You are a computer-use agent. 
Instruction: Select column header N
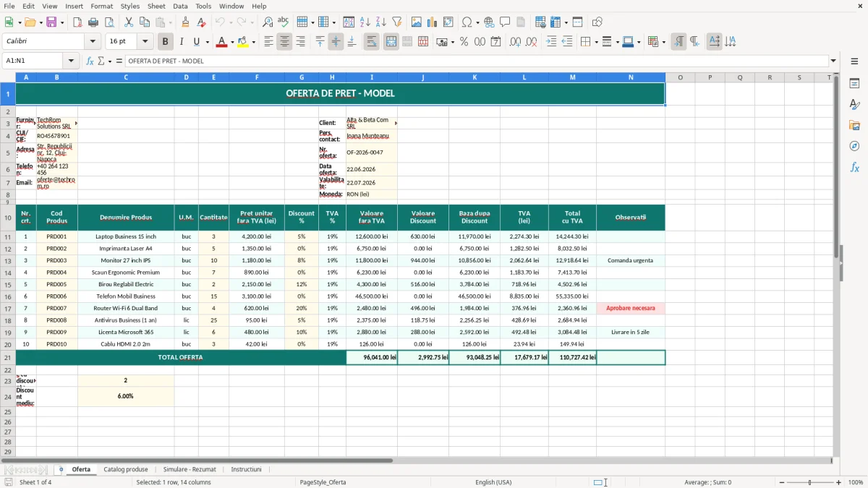(x=631, y=77)
